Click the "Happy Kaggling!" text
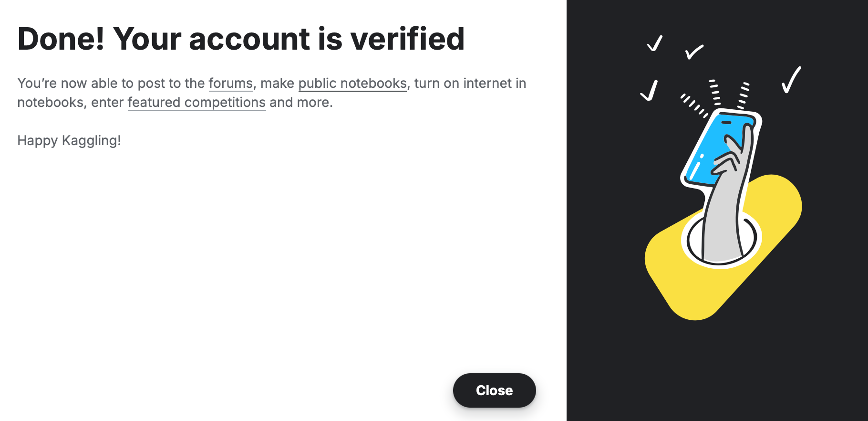This screenshot has height=421, width=868. 69,141
